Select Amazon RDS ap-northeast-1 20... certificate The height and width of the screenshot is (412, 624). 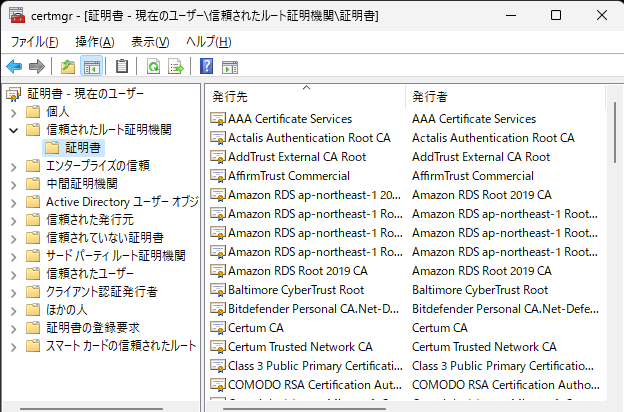pyautogui.click(x=314, y=195)
